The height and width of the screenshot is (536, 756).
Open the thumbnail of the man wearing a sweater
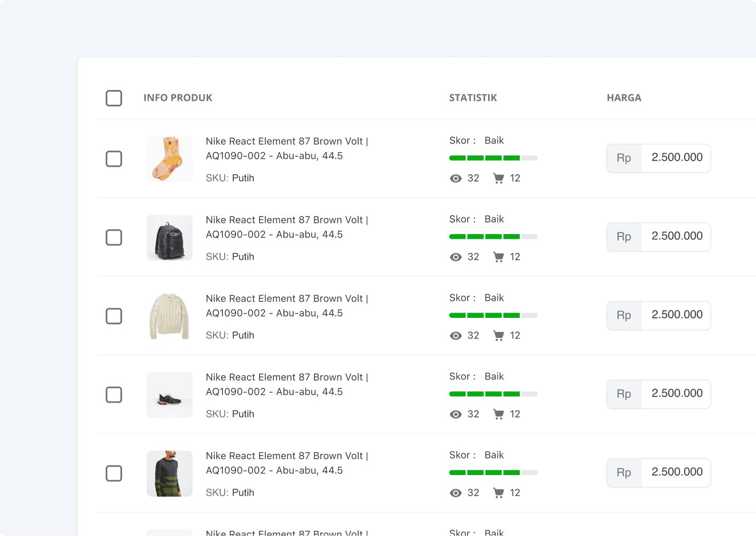click(x=169, y=473)
